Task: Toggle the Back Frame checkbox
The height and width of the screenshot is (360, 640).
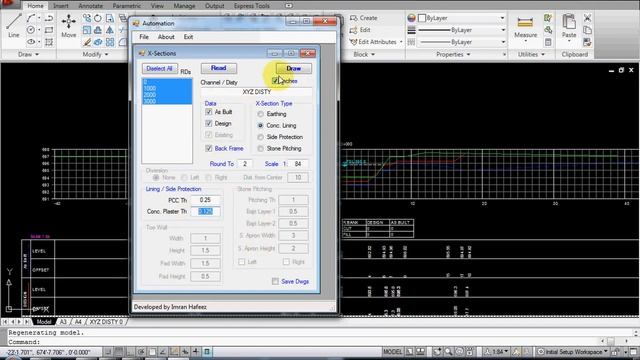Action: tap(209, 148)
